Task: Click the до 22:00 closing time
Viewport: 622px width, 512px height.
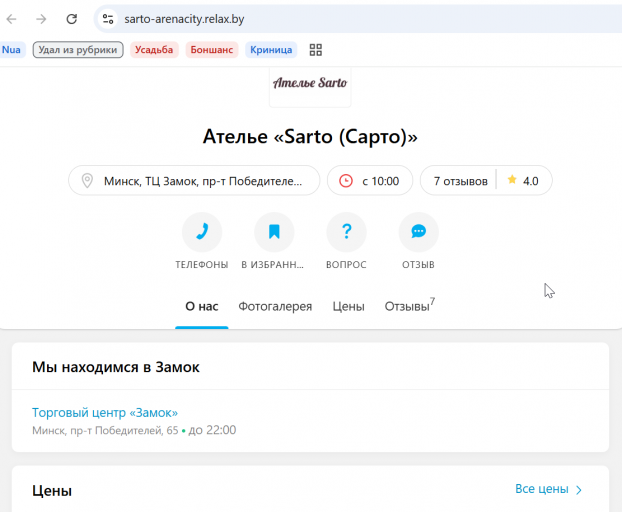Action: 212,430
